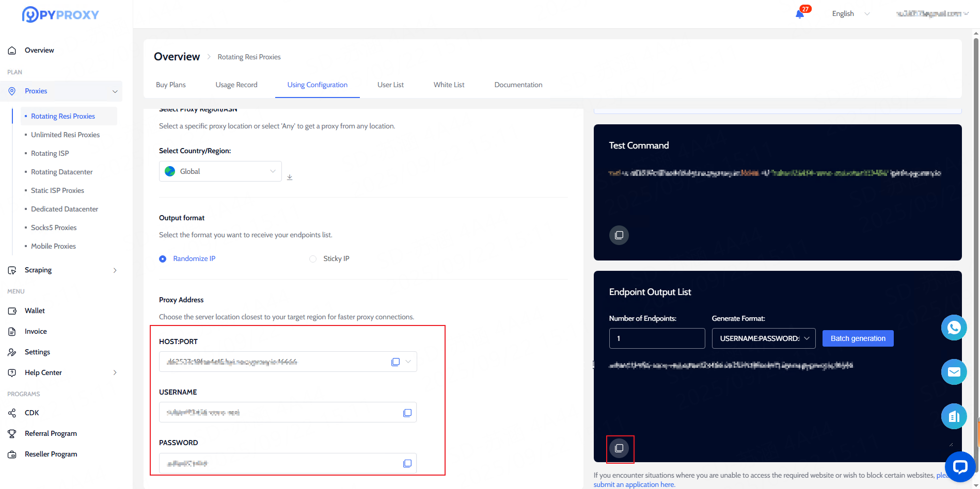The image size is (980, 489).
Task: Open the Global country/region dropdown
Action: click(220, 171)
